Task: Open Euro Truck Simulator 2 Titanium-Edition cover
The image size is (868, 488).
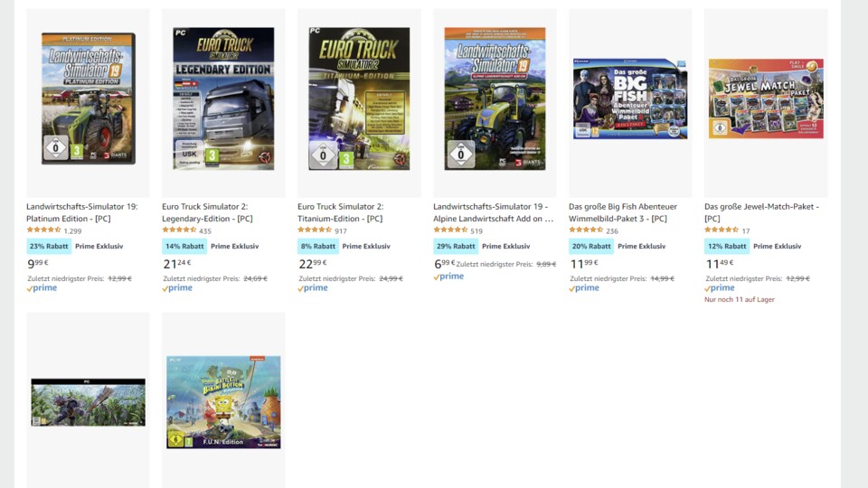Action: coord(359,99)
